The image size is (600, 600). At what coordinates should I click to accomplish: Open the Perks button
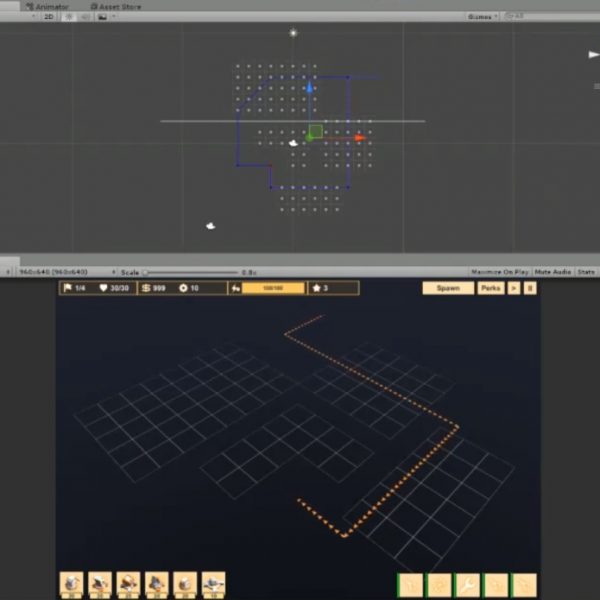[x=490, y=288]
